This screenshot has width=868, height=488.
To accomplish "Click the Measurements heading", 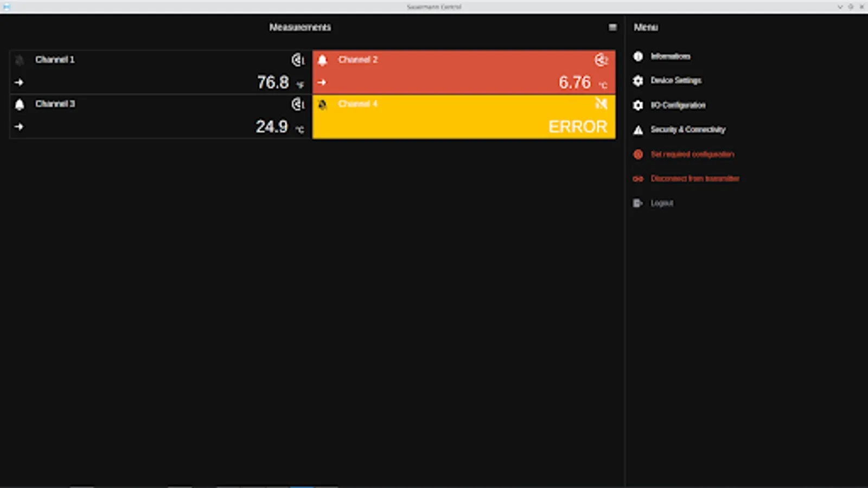I will (x=300, y=27).
